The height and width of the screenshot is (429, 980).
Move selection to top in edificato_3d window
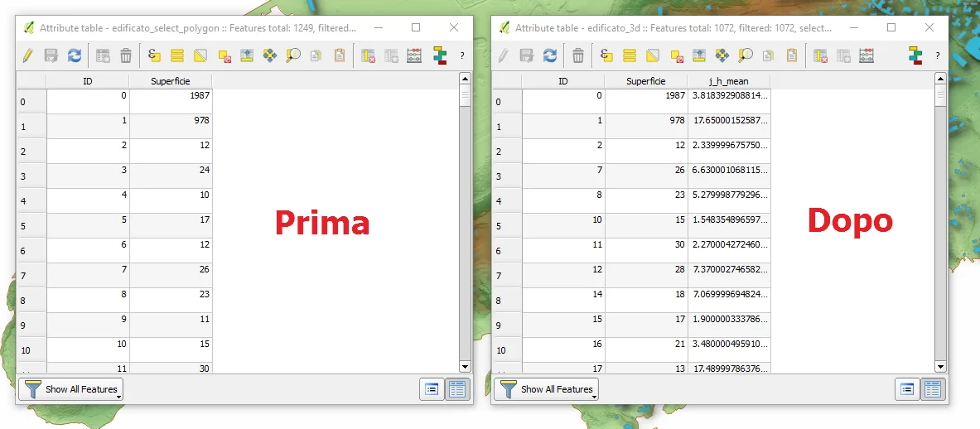698,55
